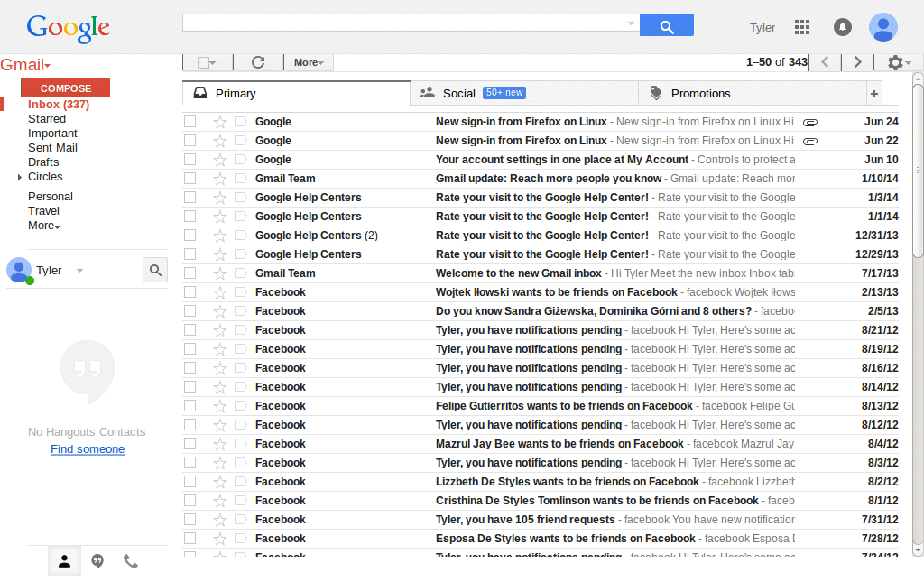
Task: Mark Welcome to new Gmail inbox important
Action: coord(240,273)
